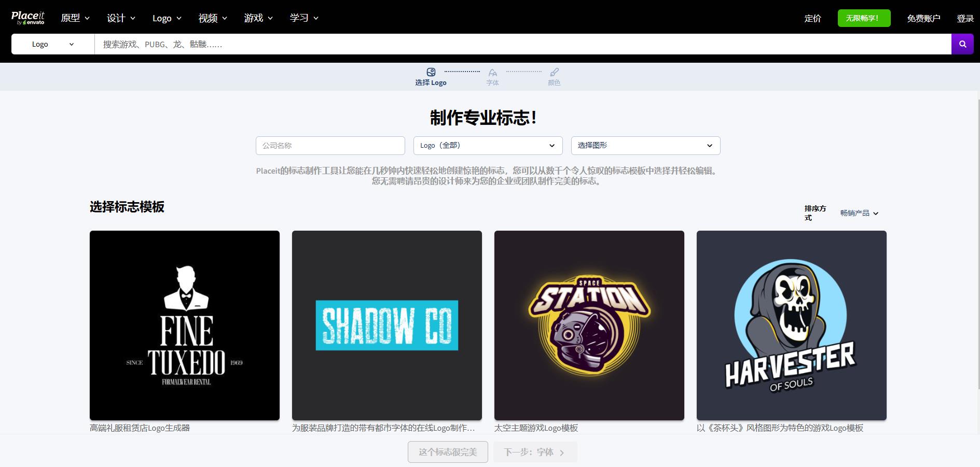
Task: Click the 登录 login link
Action: pos(965,18)
